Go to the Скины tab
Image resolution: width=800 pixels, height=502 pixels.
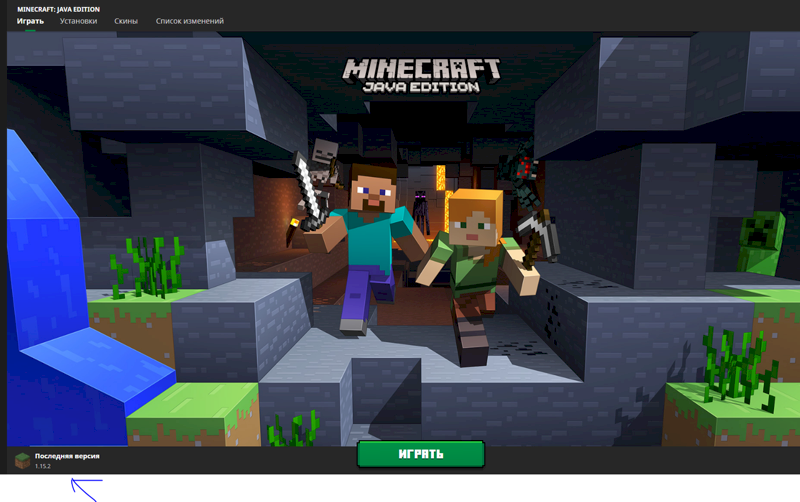tap(126, 21)
